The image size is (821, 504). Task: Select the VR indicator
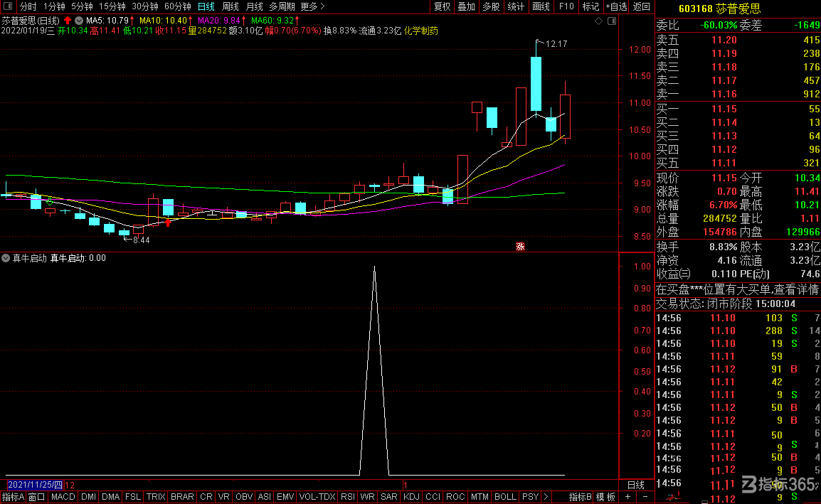223,497
